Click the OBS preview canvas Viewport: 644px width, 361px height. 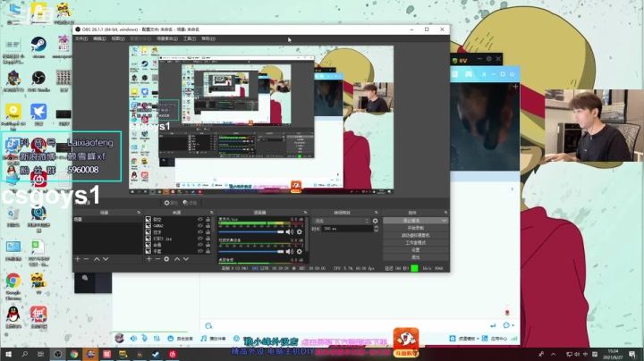[261, 120]
